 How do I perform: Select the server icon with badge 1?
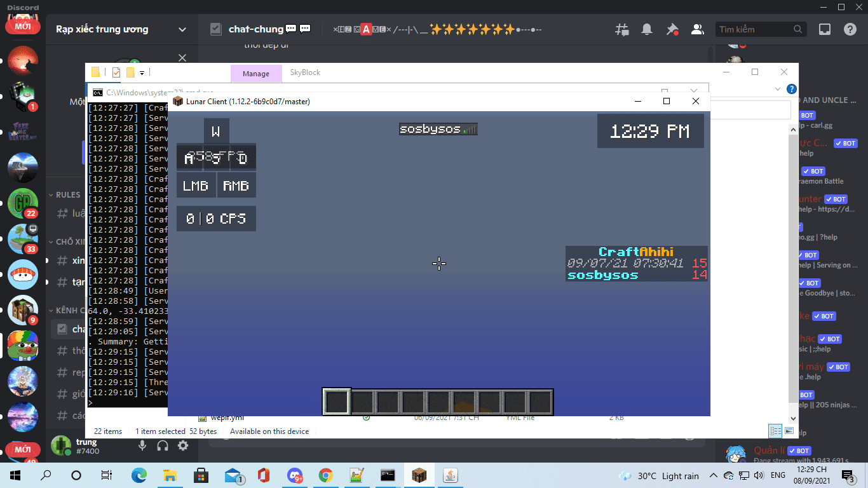[23, 97]
